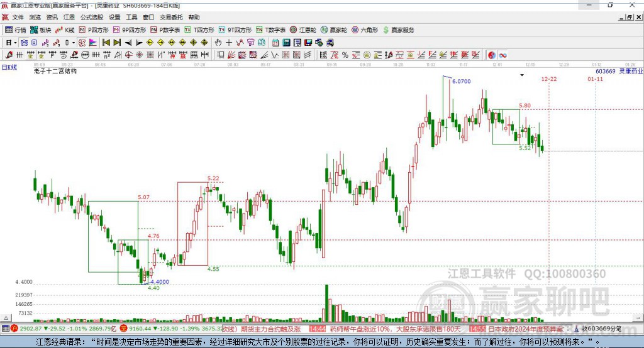Click the 12-22 date marker

pyautogui.click(x=549, y=79)
